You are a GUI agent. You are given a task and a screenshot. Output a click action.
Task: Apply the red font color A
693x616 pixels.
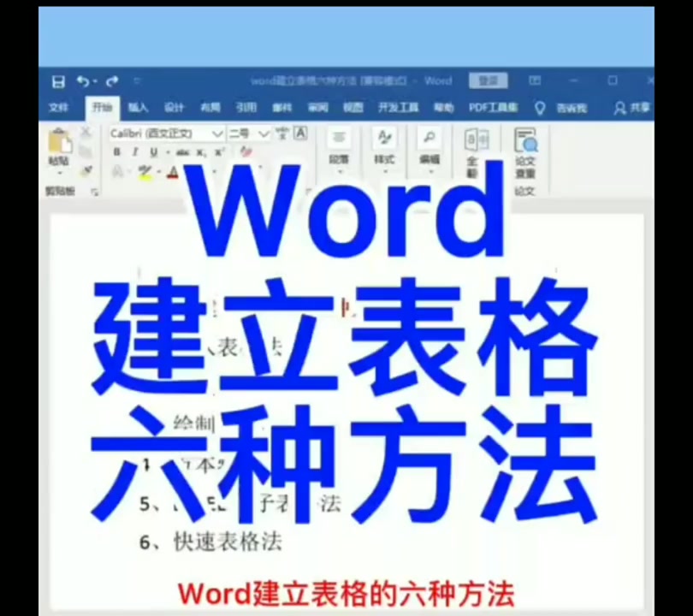tap(174, 172)
